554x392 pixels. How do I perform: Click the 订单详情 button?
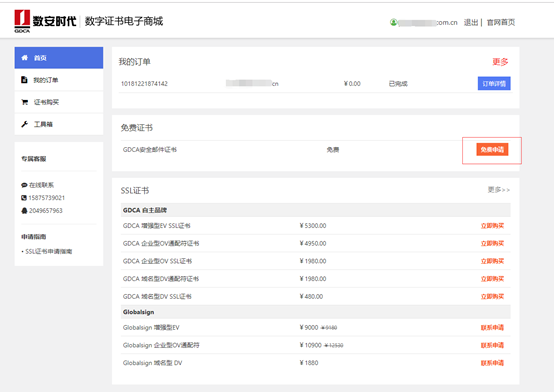tap(494, 83)
